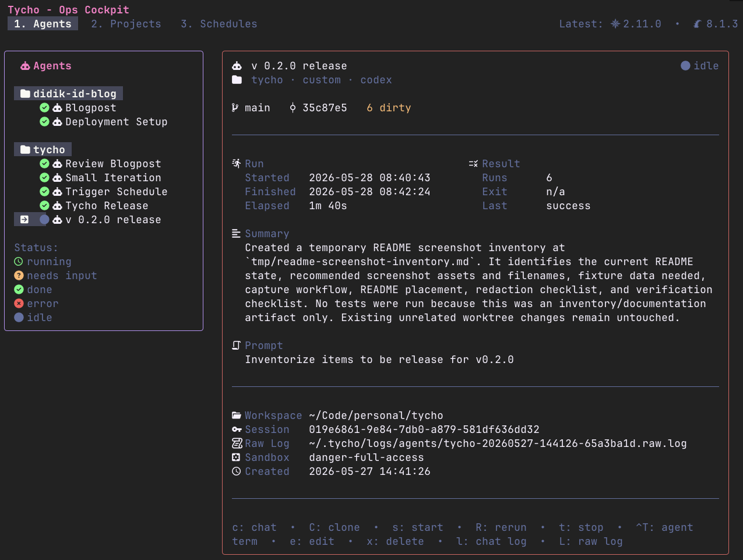Click the Workspace open-folder icon

tap(236, 415)
